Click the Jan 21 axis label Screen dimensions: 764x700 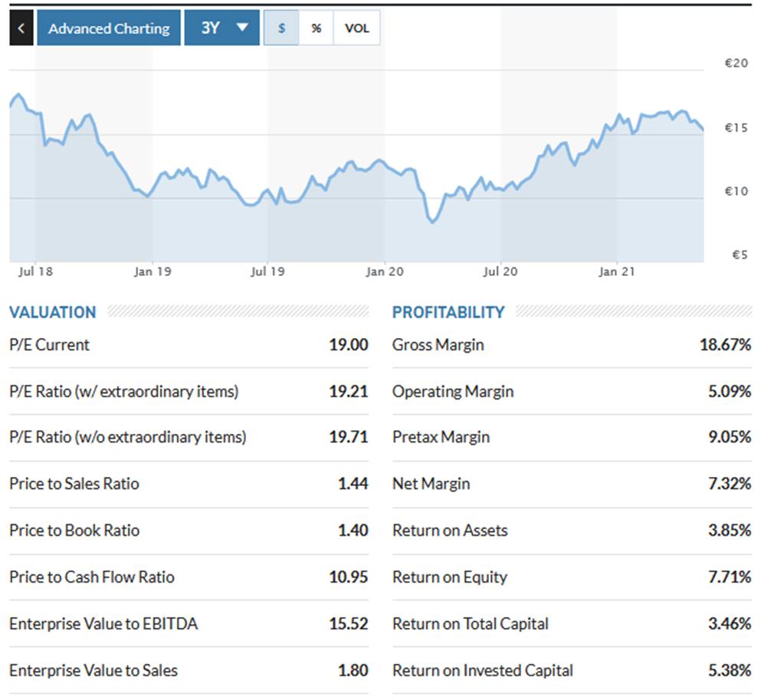[617, 271]
